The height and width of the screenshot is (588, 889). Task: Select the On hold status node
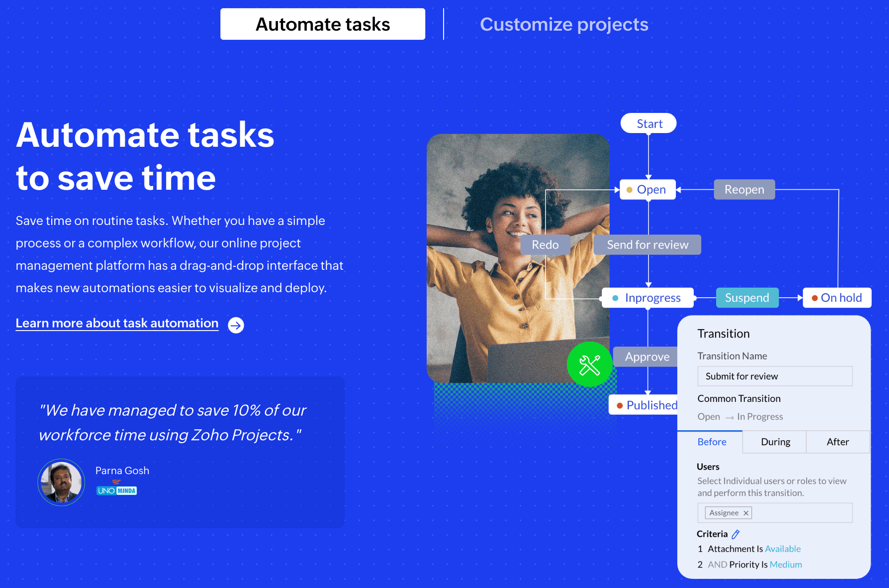point(837,298)
